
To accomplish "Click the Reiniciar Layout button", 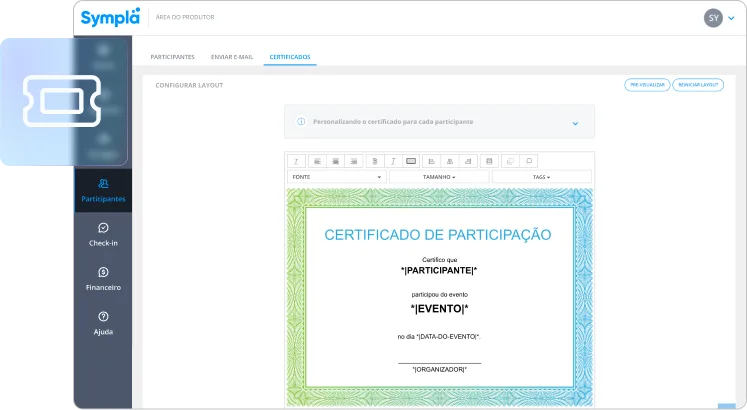I will pos(698,85).
